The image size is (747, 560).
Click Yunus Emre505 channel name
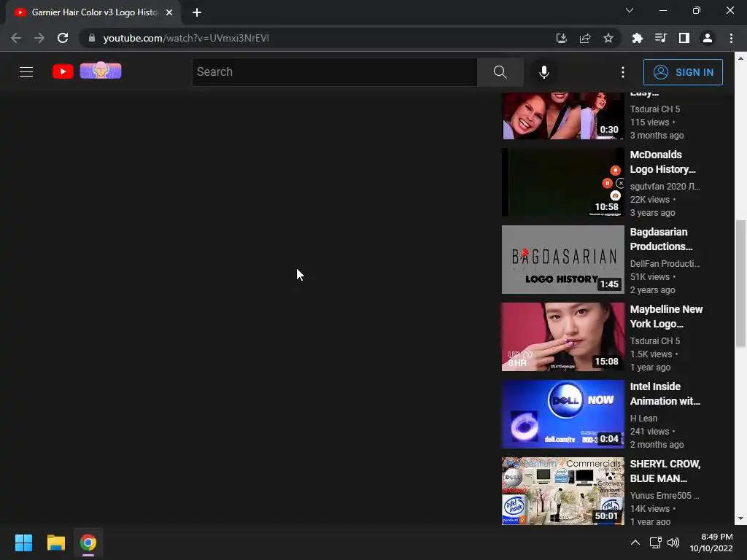pos(664,495)
